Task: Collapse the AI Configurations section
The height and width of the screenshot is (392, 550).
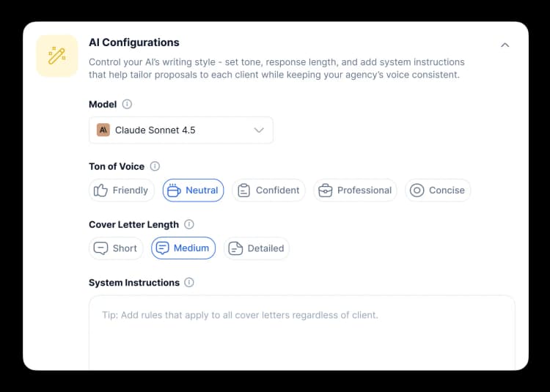Action: 505,45
